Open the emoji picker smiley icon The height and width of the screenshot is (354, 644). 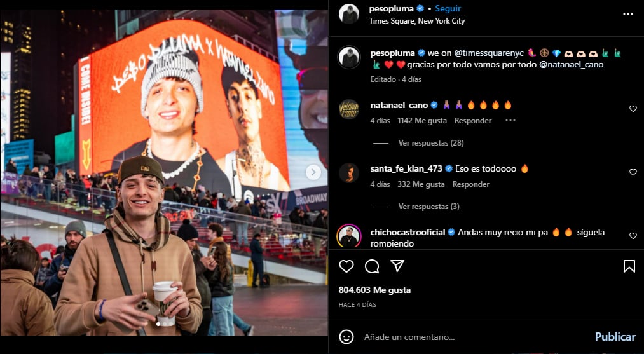click(346, 337)
